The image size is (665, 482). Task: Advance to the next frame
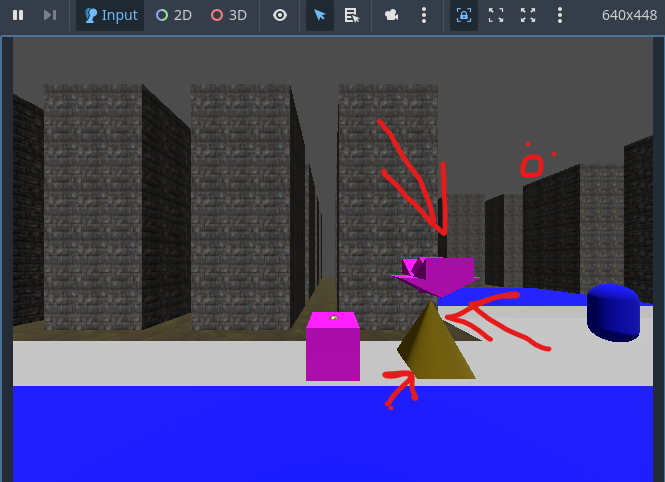[x=50, y=15]
